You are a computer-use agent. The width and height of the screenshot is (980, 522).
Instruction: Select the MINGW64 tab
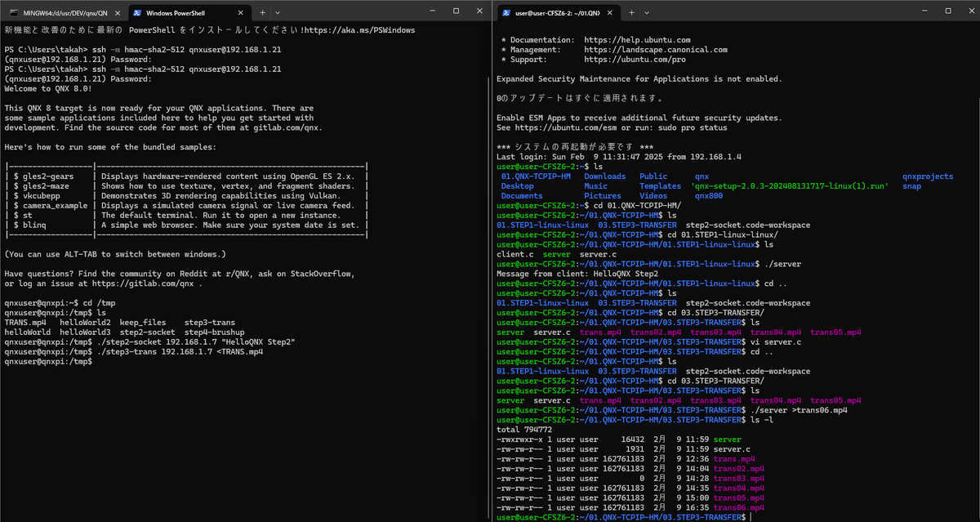[x=65, y=13]
